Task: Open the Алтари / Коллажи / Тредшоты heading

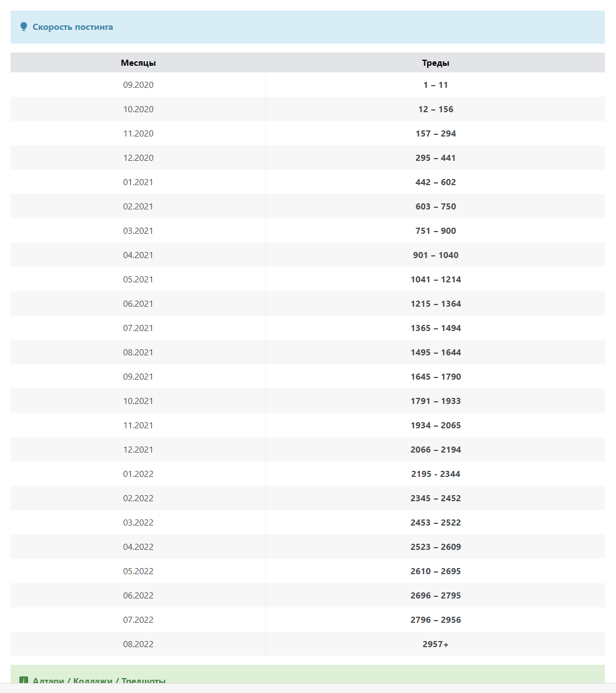Action: pos(99,681)
